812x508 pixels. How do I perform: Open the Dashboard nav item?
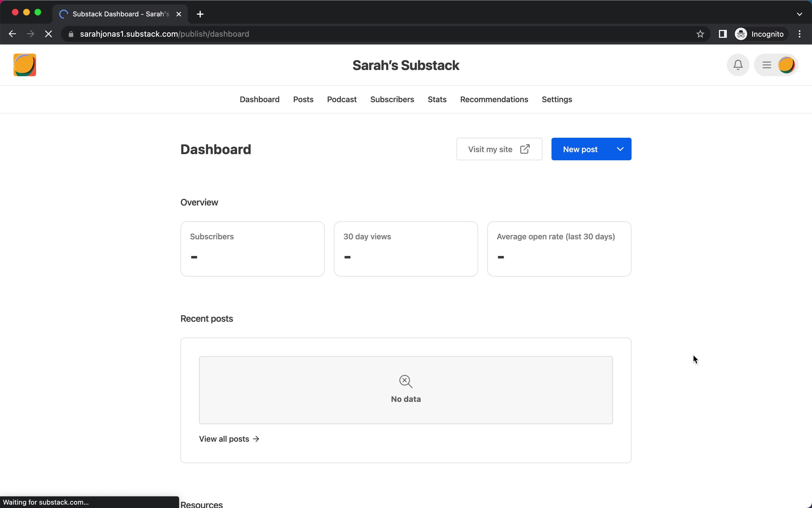point(259,99)
